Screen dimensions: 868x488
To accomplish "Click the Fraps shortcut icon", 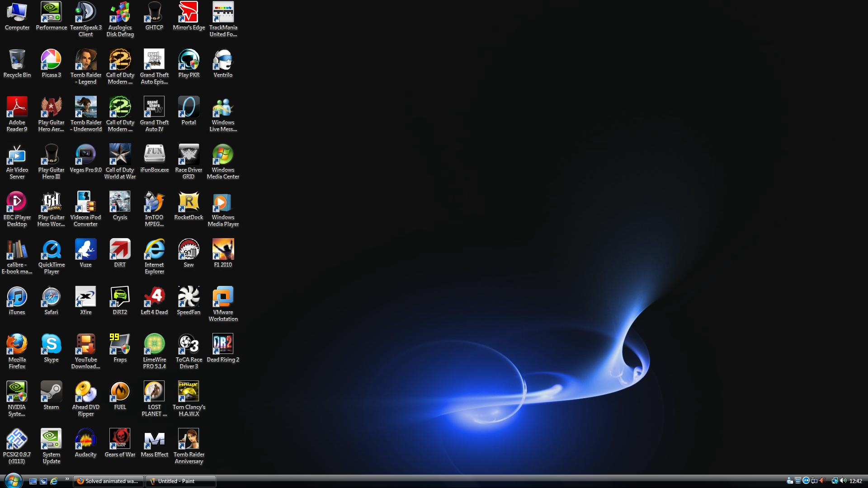I will (x=120, y=344).
